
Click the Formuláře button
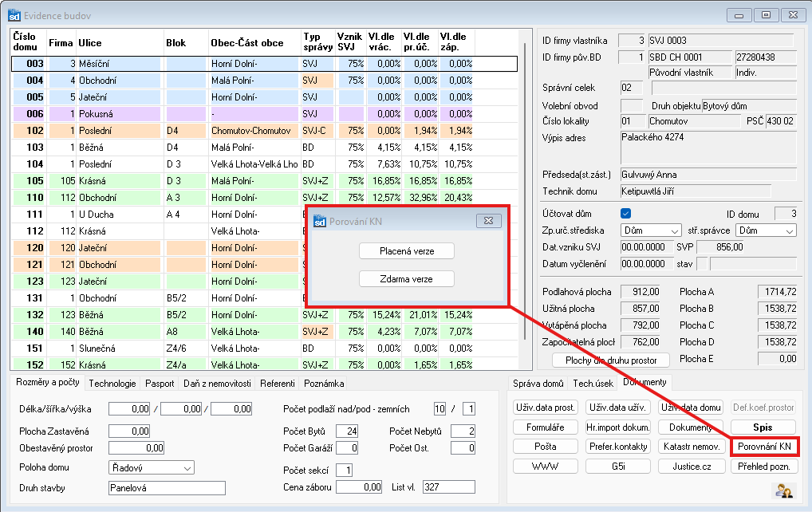click(x=546, y=427)
